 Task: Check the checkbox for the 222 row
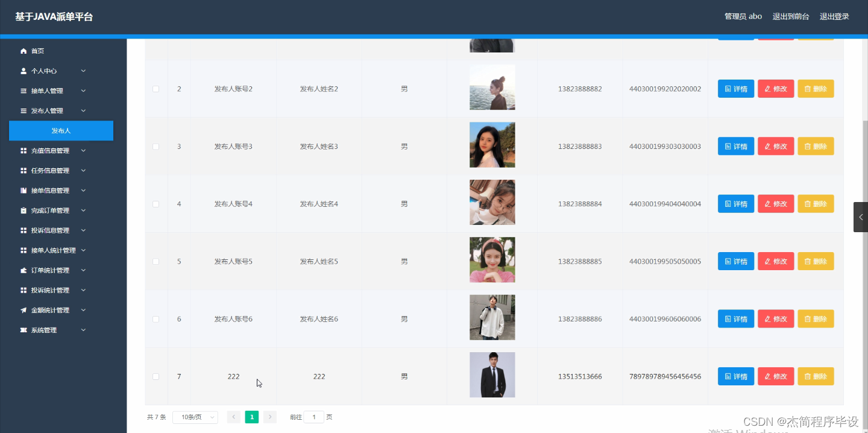pyautogui.click(x=156, y=376)
